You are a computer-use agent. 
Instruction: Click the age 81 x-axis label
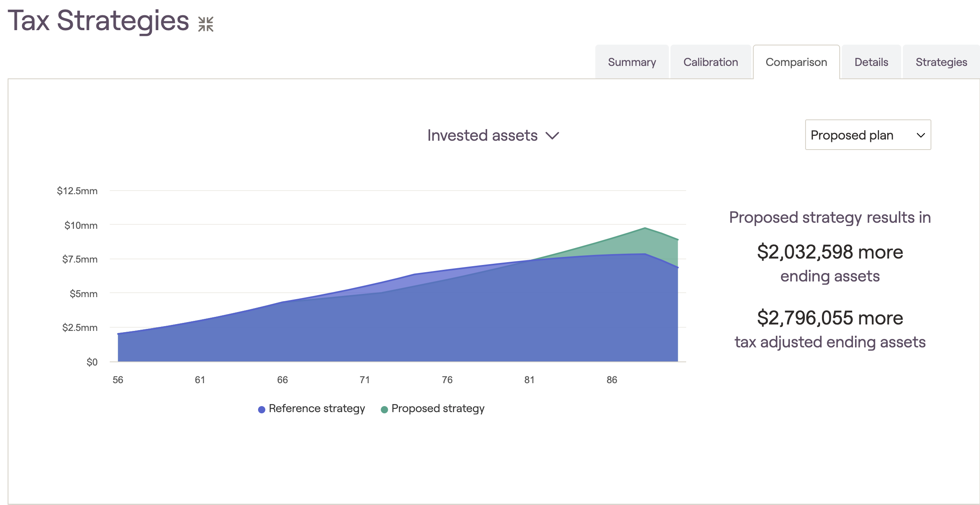click(529, 380)
